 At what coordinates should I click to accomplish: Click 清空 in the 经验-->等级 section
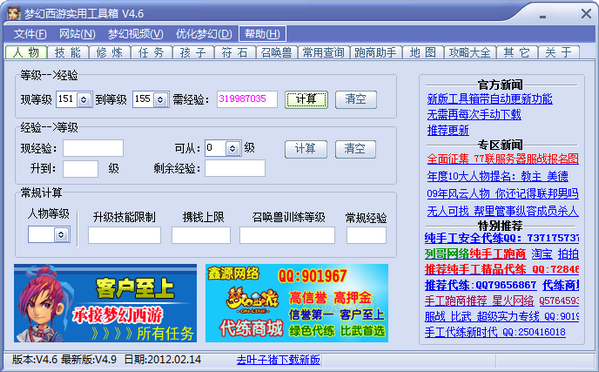point(355,149)
